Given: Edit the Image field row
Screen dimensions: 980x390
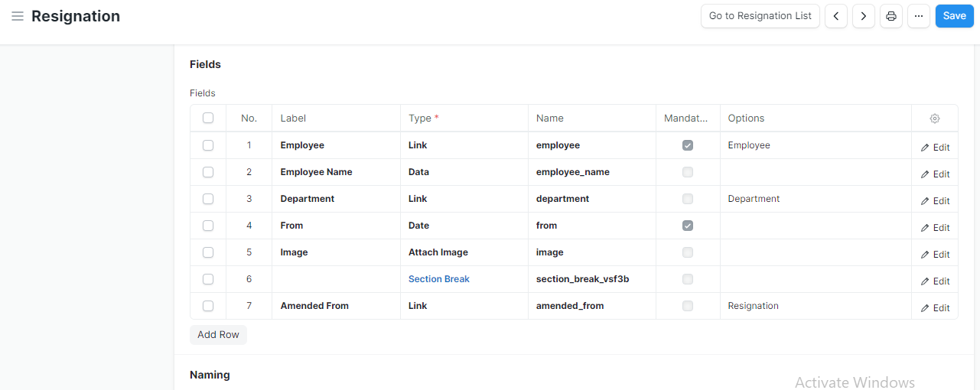Looking at the screenshot, I should pos(935,255).
